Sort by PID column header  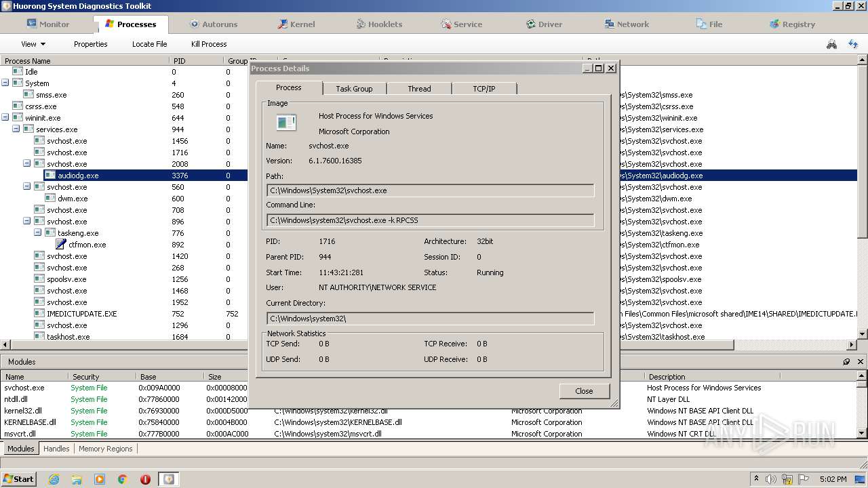197,60
